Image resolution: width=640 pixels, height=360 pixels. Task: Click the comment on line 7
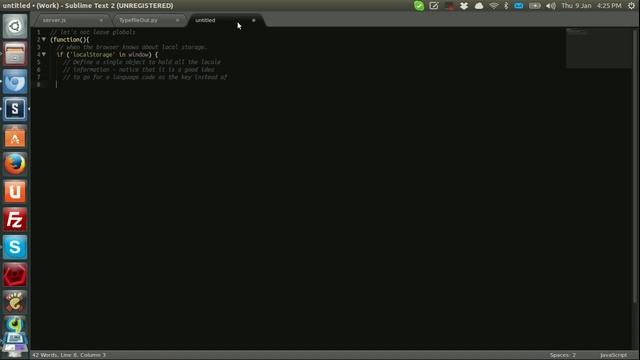[x=145, y=77]
